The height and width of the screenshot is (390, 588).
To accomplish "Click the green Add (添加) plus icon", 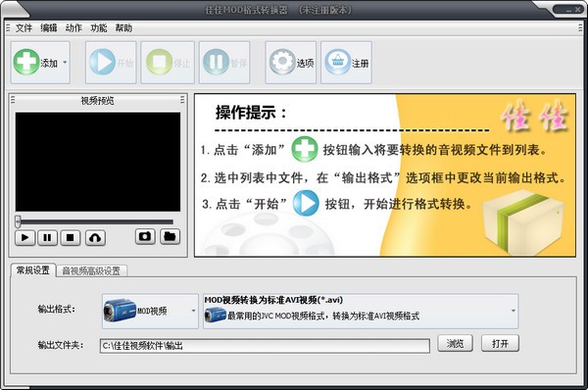I will point(26,62).
